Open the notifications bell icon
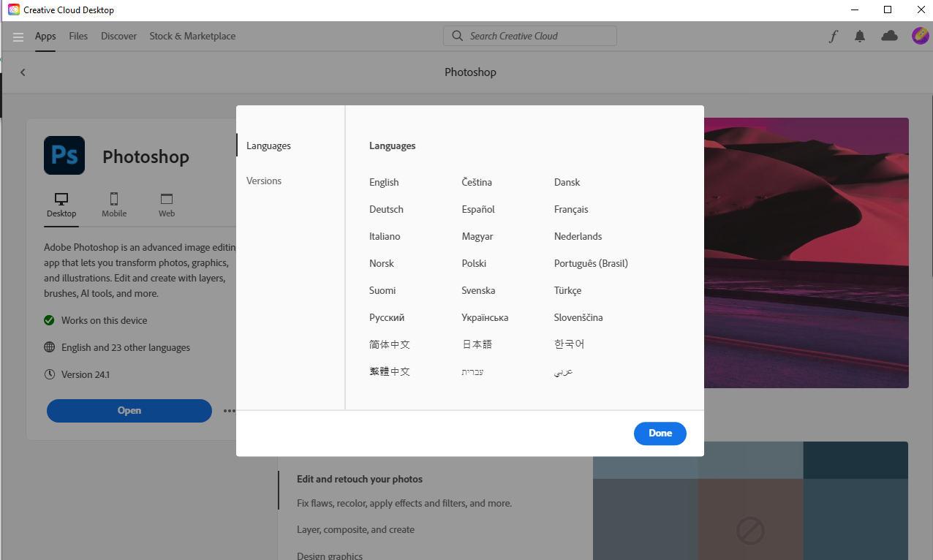The height and width of the screenshot is (560, 933). pos(860,36)
